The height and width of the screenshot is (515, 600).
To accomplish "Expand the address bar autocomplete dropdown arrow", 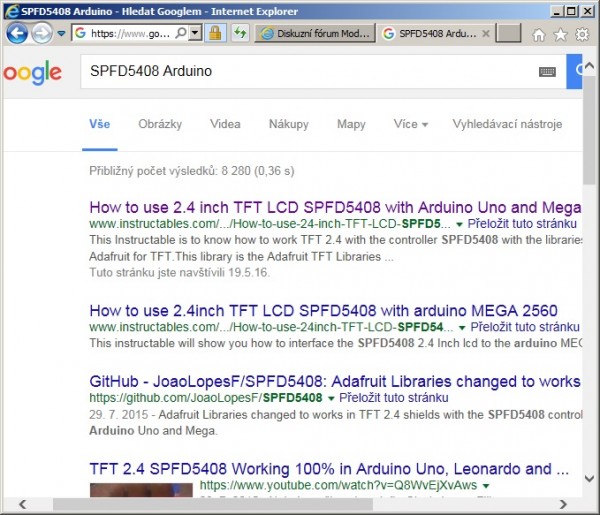I will click(x=195, y=33).
